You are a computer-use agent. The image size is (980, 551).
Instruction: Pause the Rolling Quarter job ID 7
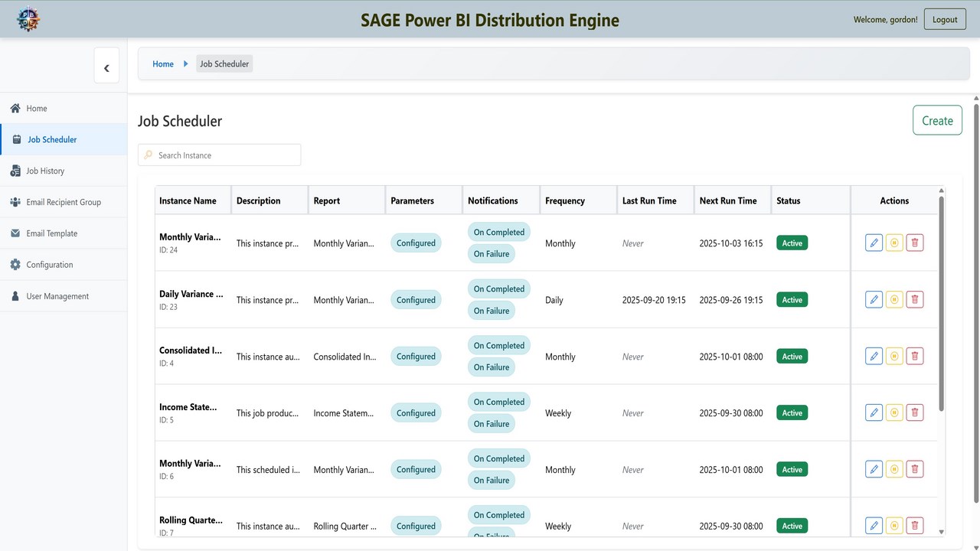click(x=894, y=526)
